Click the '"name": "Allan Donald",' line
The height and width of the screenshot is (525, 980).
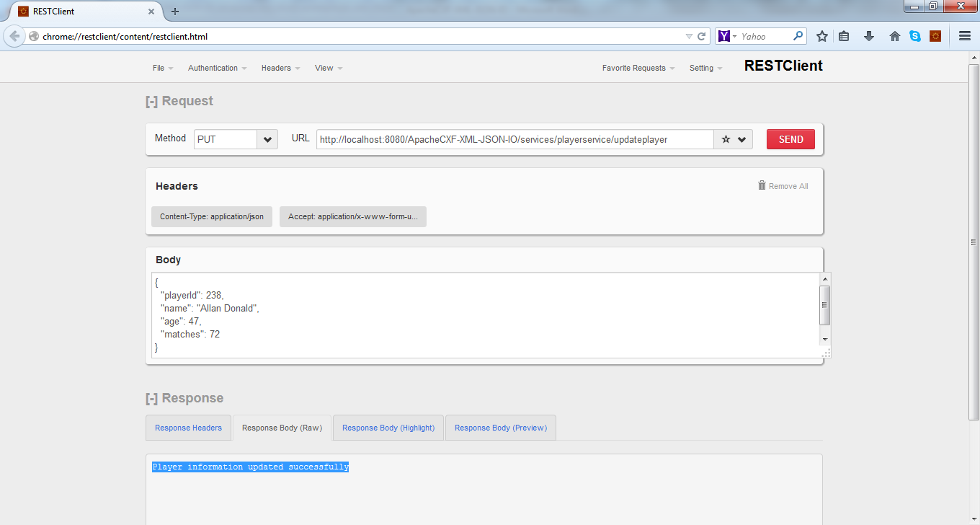210,308
